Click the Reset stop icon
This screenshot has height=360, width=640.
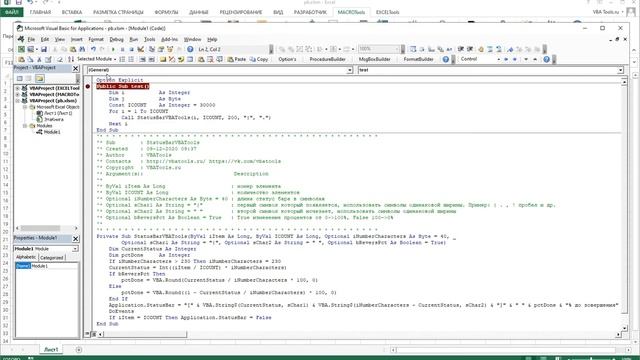131,49
